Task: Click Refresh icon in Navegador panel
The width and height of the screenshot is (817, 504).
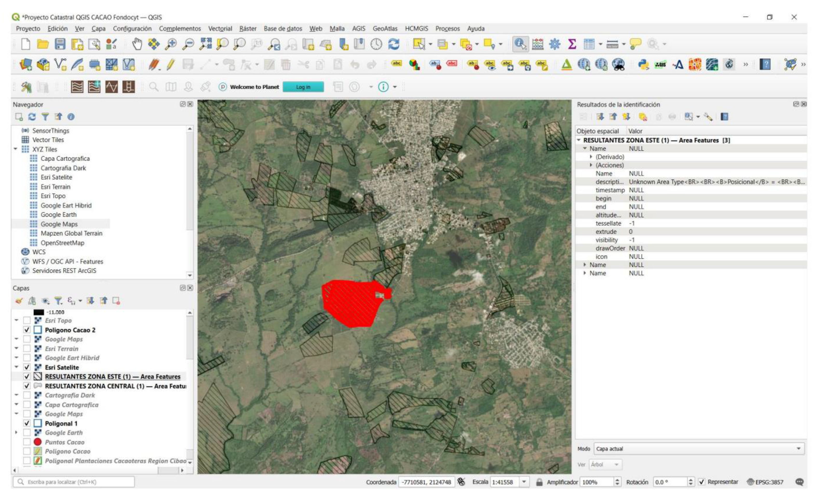Action: click(32, 117)
